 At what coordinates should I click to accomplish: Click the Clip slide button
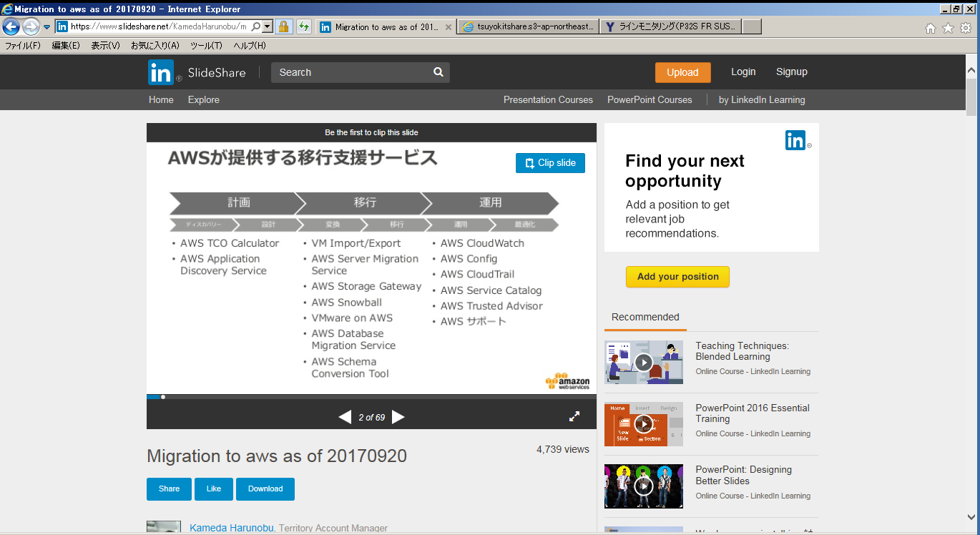[550, 163]
